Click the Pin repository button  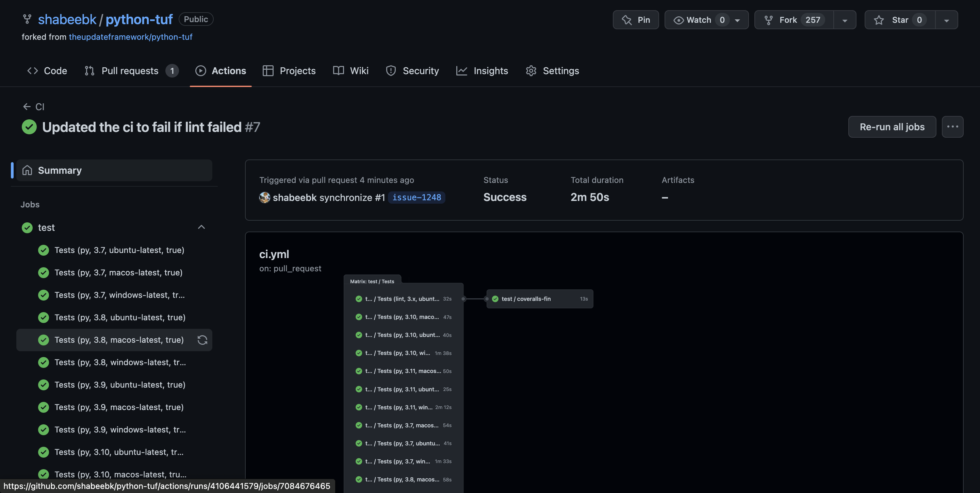(x=636, y=20)
